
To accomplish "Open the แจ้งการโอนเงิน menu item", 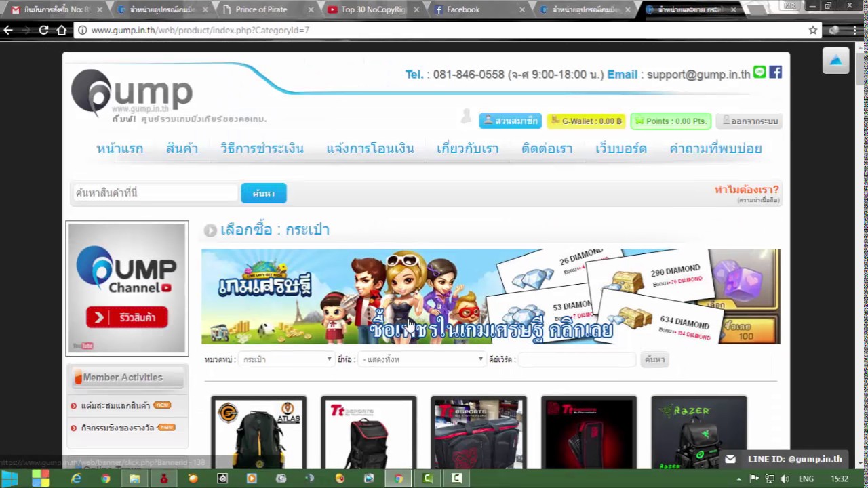I will 370,148.
